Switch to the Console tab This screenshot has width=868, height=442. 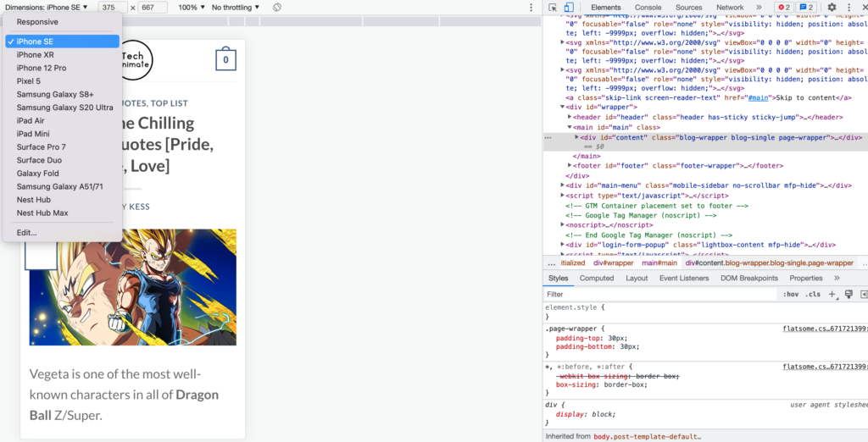point(648,8)
